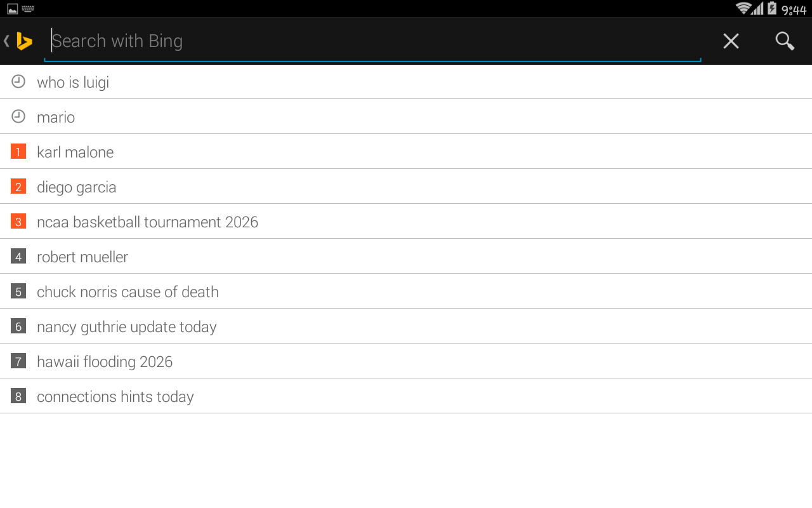Select the 'diego garcia' trending suggestion

(x=77, y=187)
